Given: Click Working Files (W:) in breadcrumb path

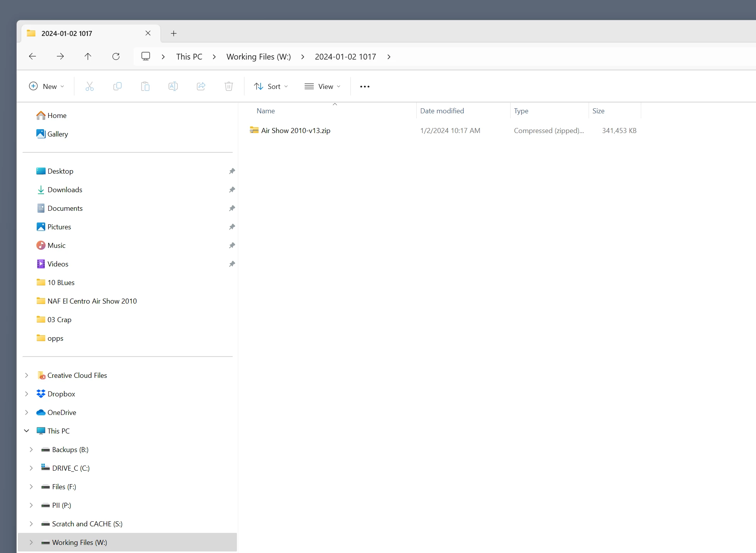Looking at the screenshot, I should (x=259, y=56).
